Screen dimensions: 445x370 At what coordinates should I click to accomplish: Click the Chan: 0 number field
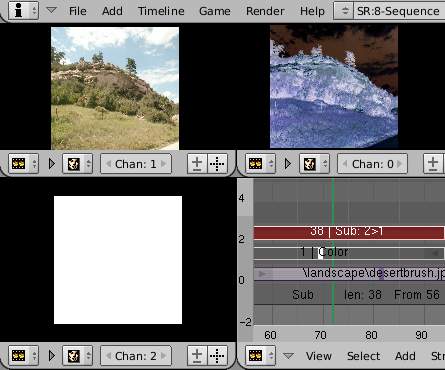[373, 164]
